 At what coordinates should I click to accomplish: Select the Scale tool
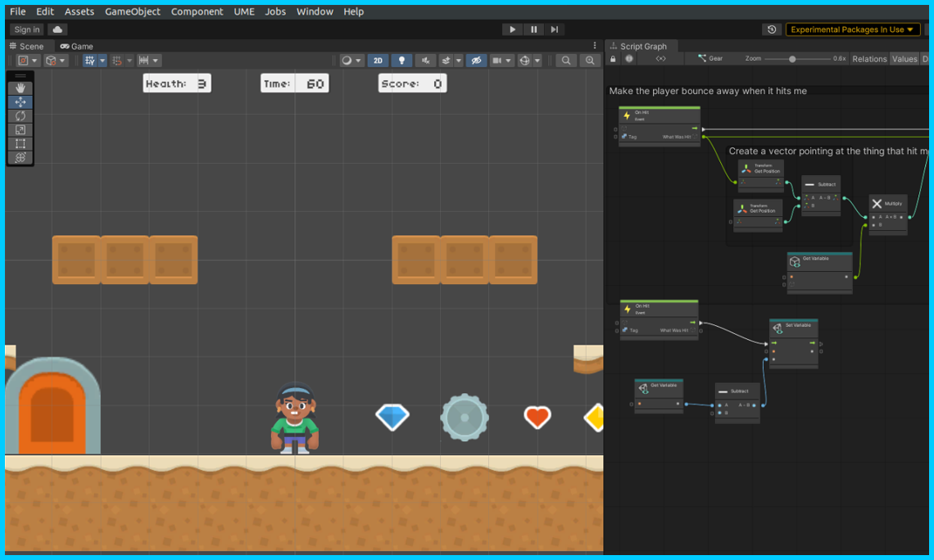pyautogui.click(x=20, y=129)
